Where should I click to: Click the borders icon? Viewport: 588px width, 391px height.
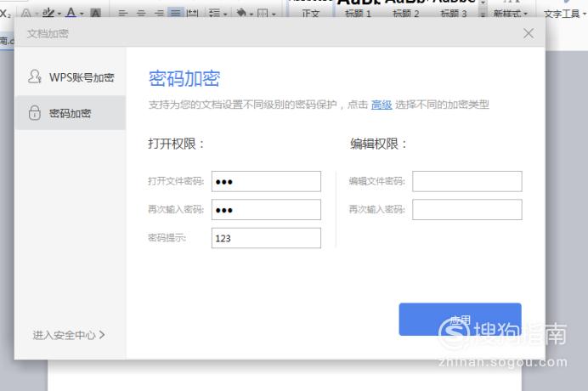(x=263, y=14)
